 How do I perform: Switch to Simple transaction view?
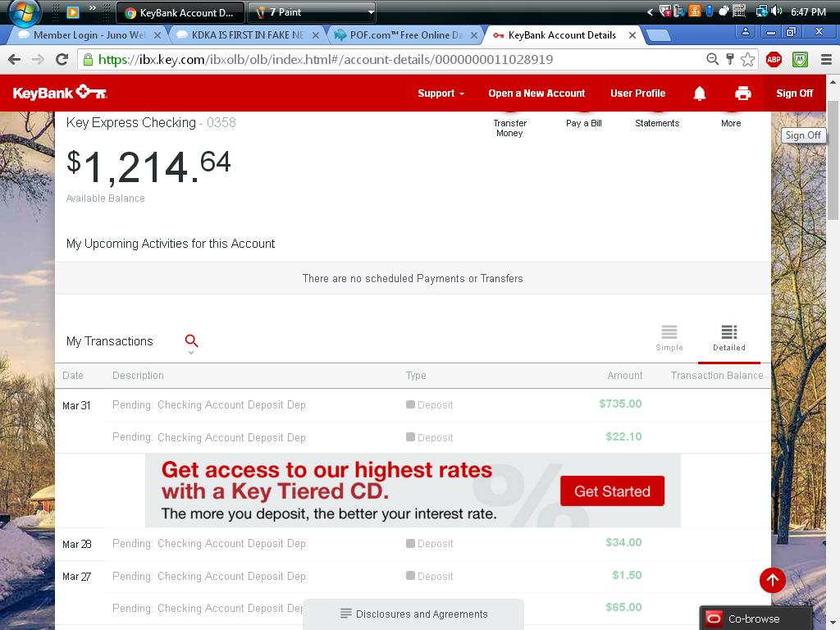point(669,338)
